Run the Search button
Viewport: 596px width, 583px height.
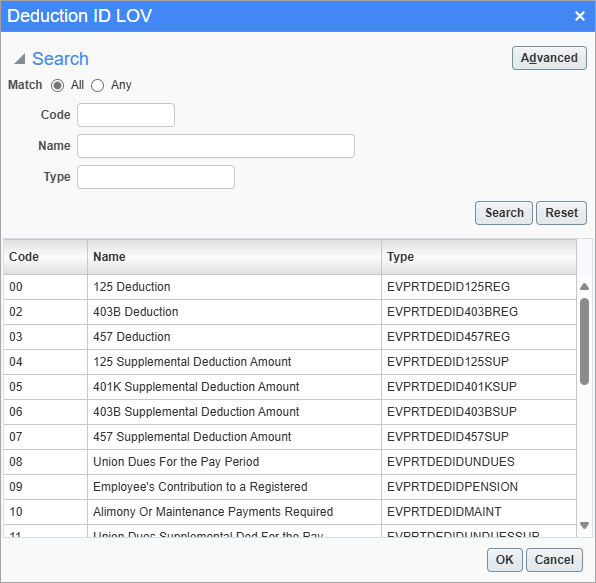click(504, 213)
